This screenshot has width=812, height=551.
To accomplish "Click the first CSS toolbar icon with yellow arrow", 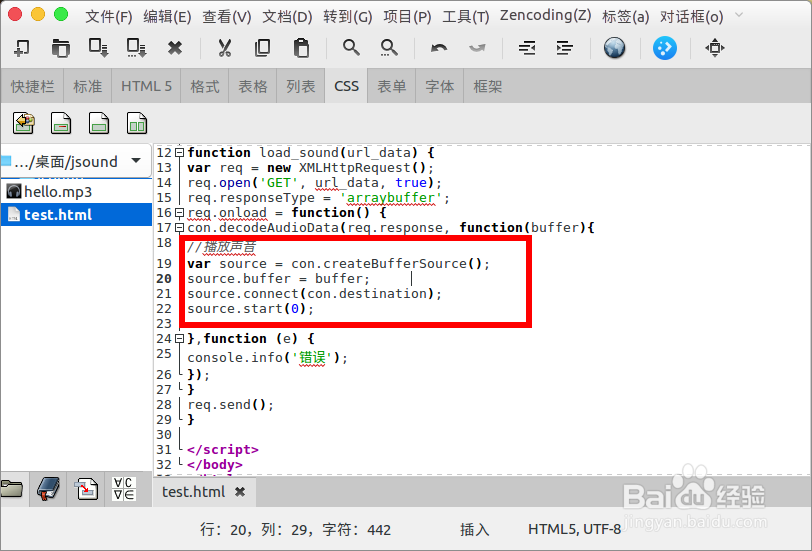I will click(x=23, y=123).
